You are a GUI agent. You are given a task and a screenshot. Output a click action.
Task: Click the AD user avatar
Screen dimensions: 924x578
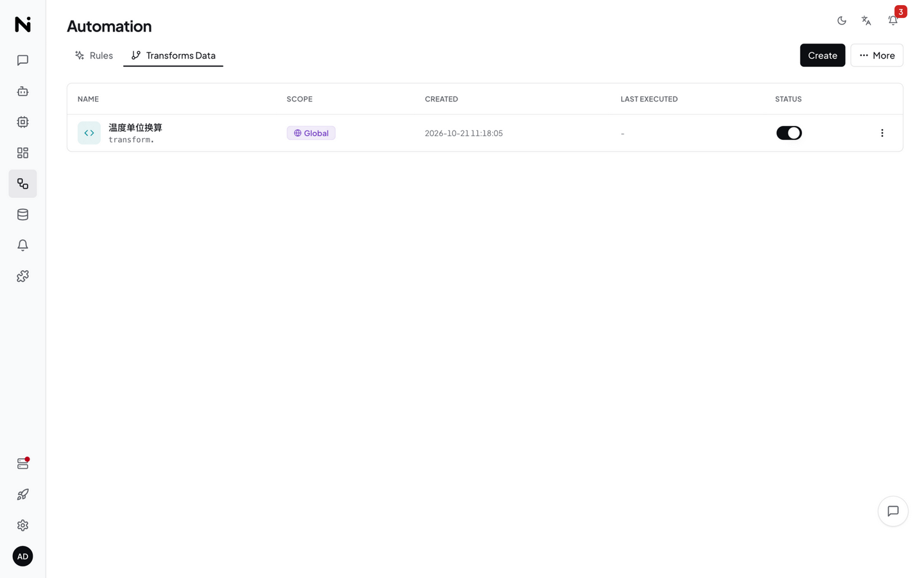[x=22, y=556]
